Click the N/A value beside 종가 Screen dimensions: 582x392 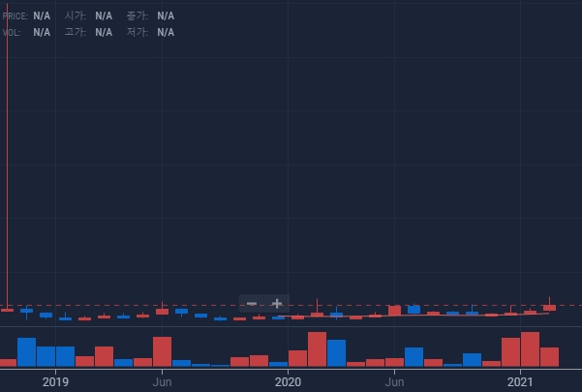point(166,15)
